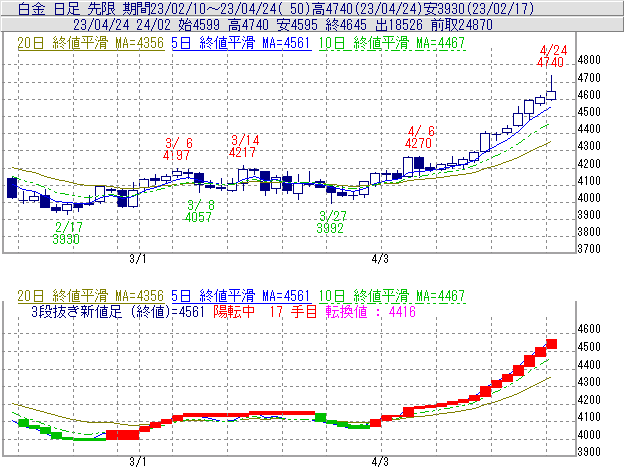Click the 3900 price axis label lower chart

tap(589, 452)
